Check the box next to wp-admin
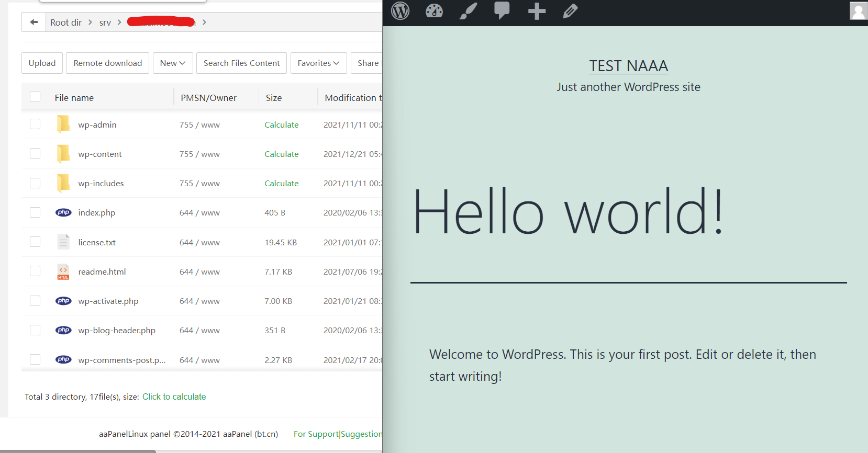The height and width of the screenshot is (453, 868). 35,124
